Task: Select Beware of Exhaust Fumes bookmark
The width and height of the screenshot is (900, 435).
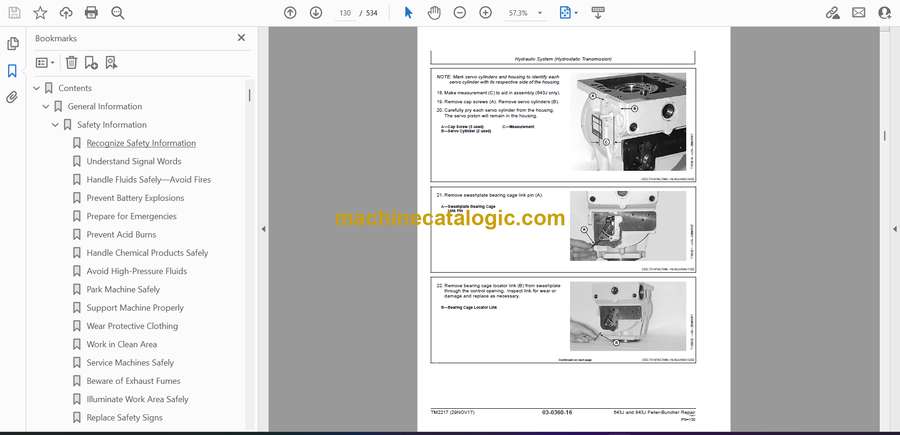Action: tap(133, 381)
